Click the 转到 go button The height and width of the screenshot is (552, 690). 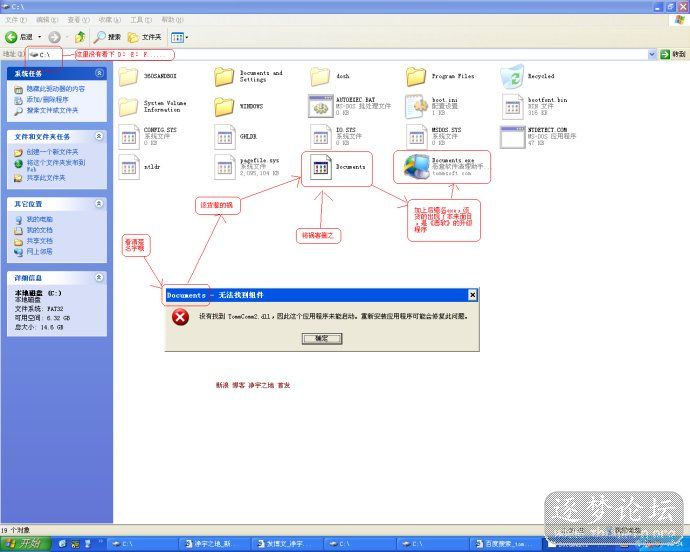673,54
